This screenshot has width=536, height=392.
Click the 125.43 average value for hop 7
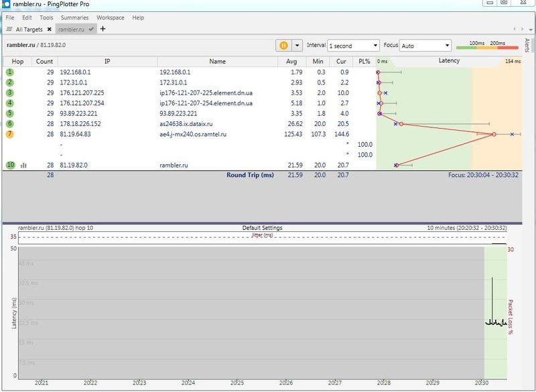(293, 134)
